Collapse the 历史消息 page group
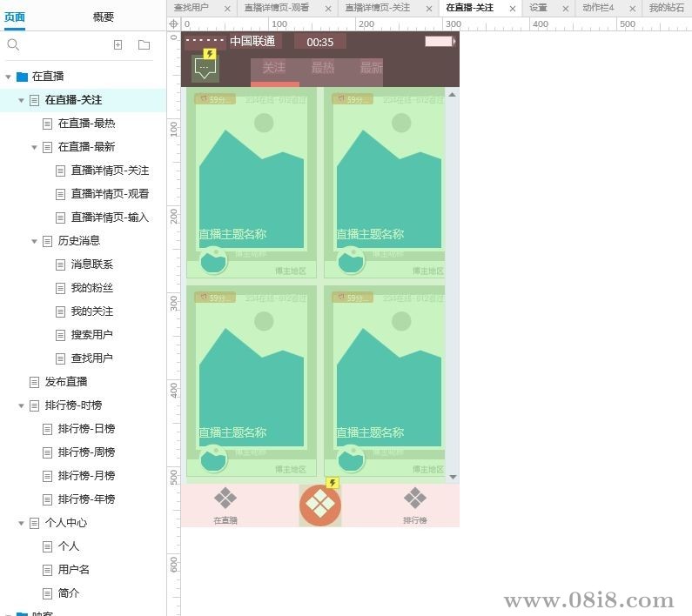Screen dimensions: 692x616 coord(35,241)
